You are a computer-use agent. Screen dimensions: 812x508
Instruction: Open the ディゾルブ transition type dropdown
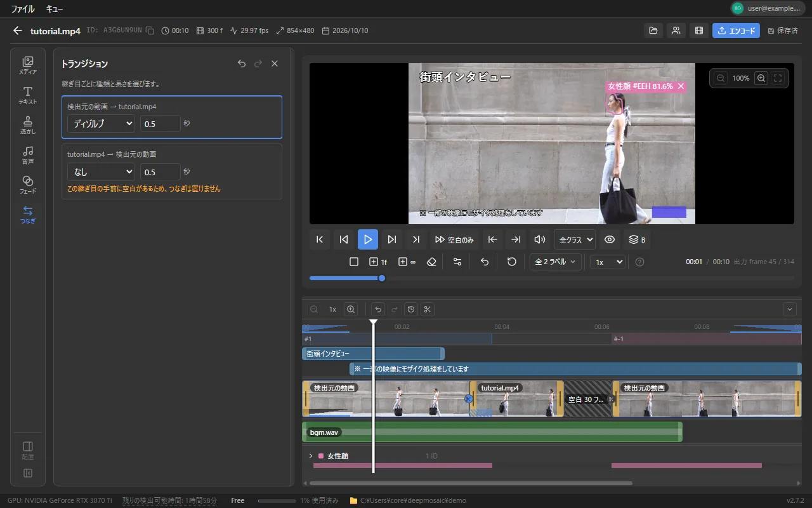tap(101, 124)
